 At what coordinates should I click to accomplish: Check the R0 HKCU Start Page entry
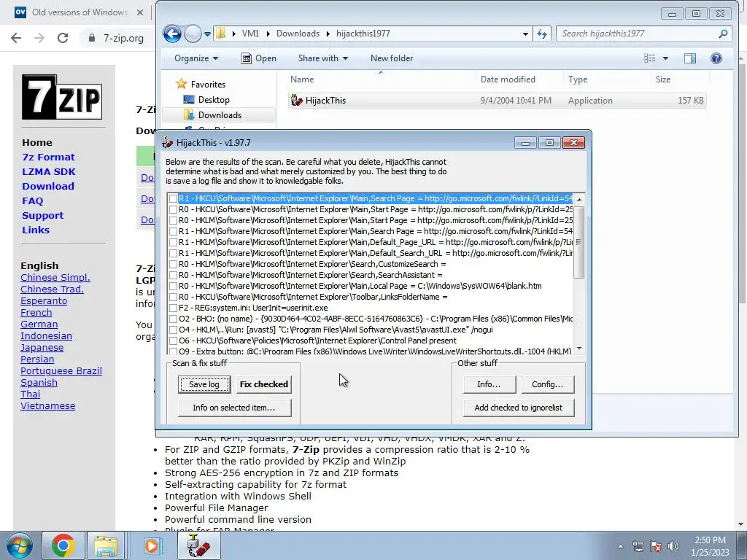click(174, 209)
